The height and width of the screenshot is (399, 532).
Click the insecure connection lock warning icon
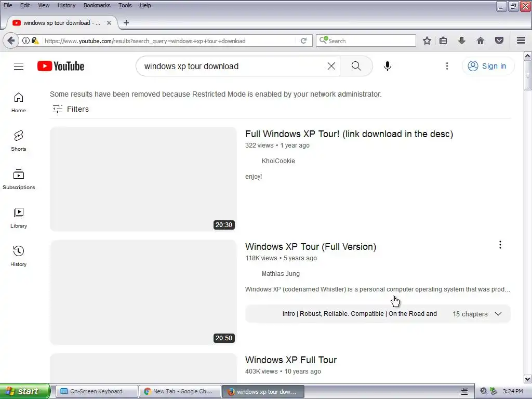[x=35, y=41]
